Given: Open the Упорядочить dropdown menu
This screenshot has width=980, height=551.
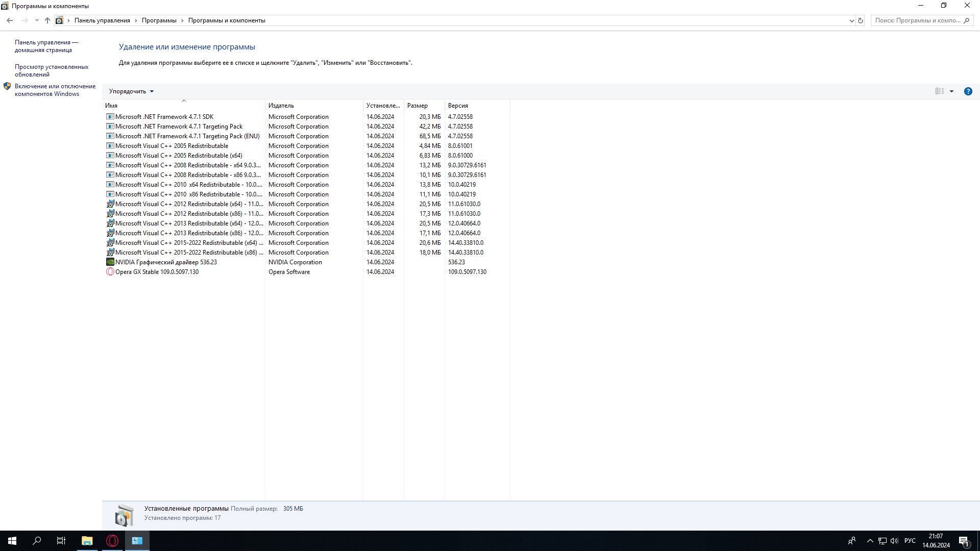Looking at the screenshot, I should (x=131, y=91).
